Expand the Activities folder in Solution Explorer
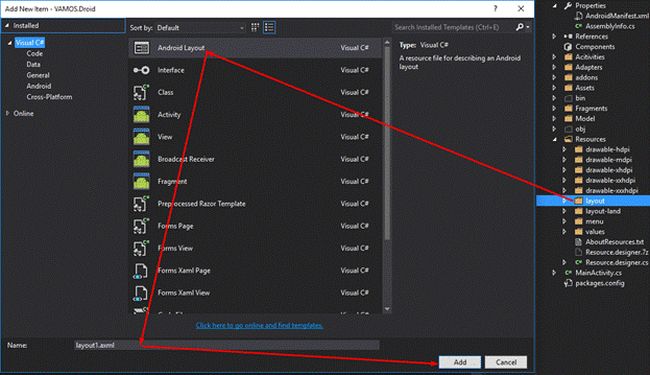The width and height of the screenshot is (650, 375). 554,57
